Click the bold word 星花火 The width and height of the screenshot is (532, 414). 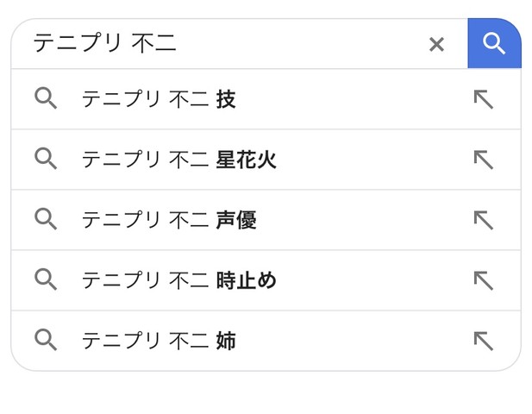[x=247, y=160]
